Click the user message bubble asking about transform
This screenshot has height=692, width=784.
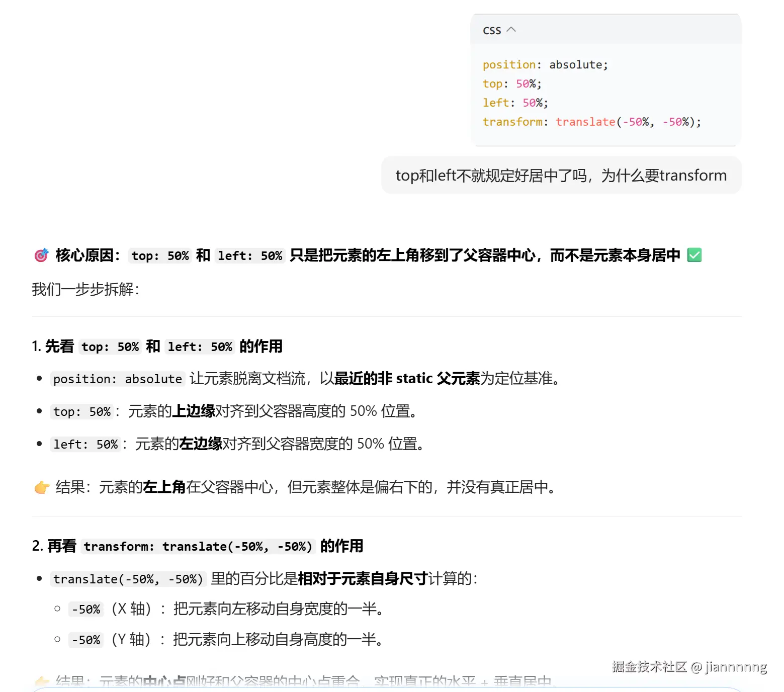click(561, 175)
